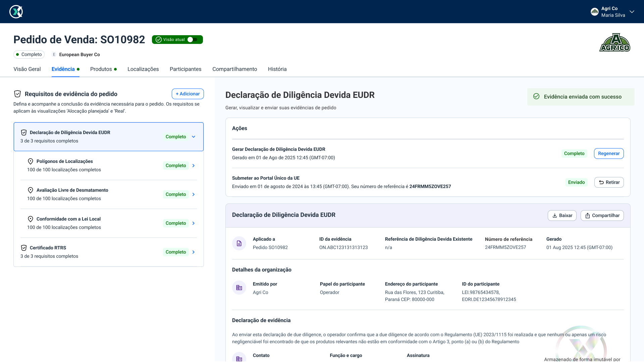644x362 pixels.
Task: Collapse Declaração de Diligência Devida EUDR requirement
Action: pos(194,137)
